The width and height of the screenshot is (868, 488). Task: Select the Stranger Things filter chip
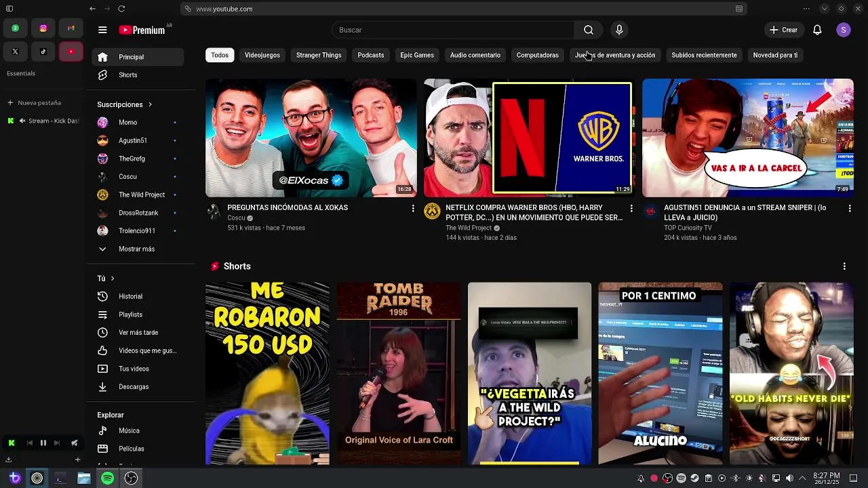tap(319, 55)
